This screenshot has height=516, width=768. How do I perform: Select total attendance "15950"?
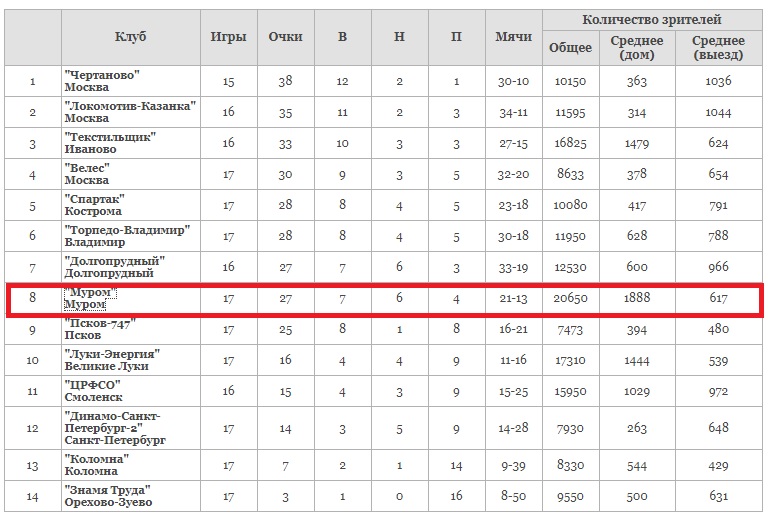(x=571, y=391)
